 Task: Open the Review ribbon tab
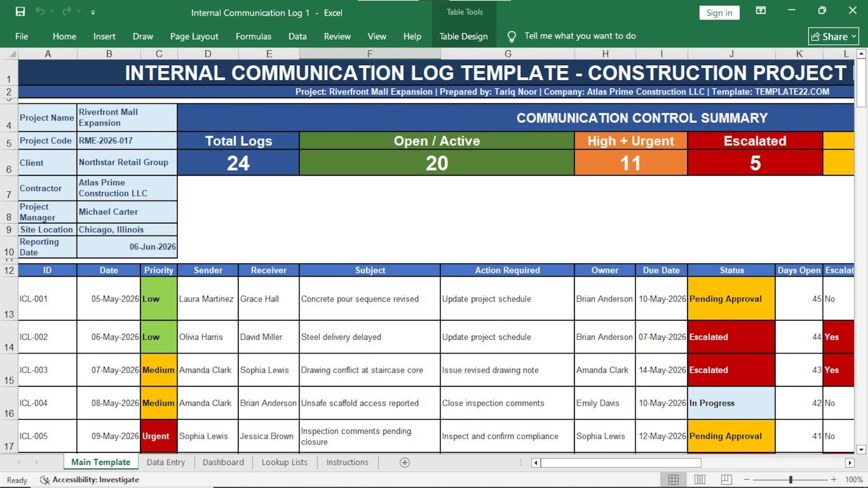click(x=337, y=36)
